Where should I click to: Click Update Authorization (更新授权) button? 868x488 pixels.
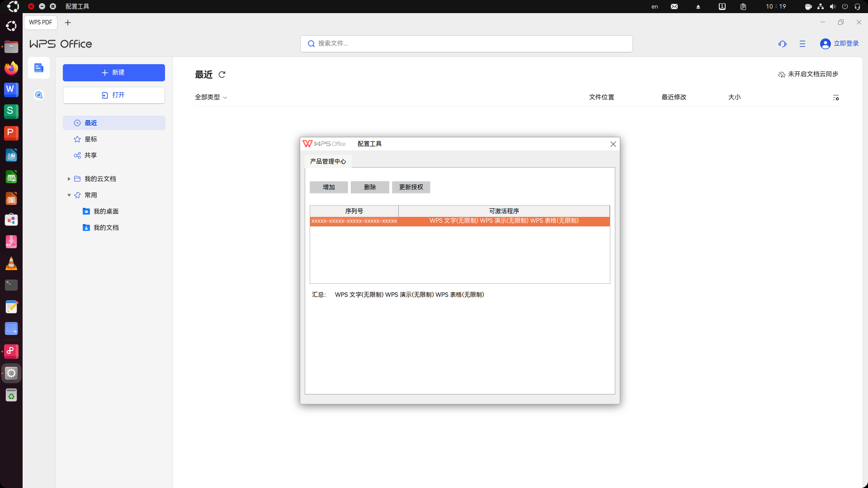pos(411,187)
